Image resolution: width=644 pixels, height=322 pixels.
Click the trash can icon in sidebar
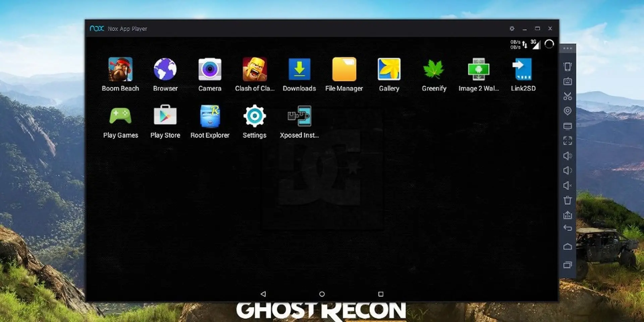568,200
